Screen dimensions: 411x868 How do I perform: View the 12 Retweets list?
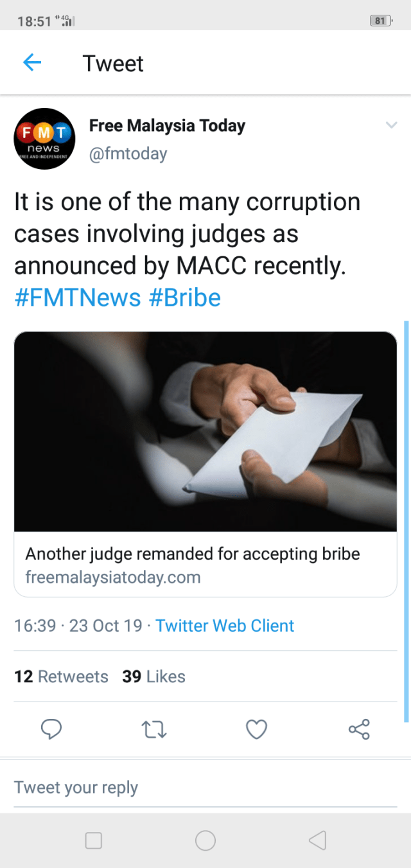tap(61, 677)
